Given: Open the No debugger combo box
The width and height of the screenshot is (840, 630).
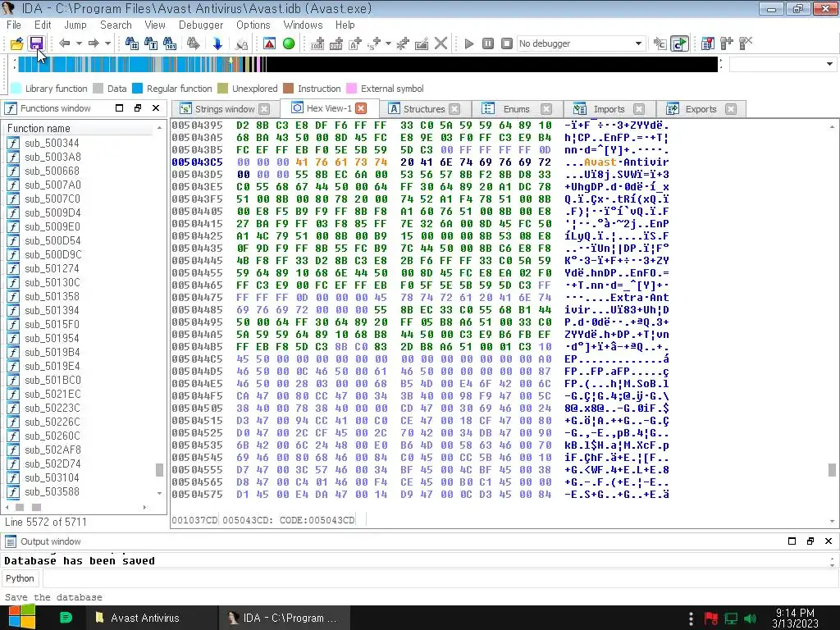Looking at the screenshot, I should (x=580, y=43).
